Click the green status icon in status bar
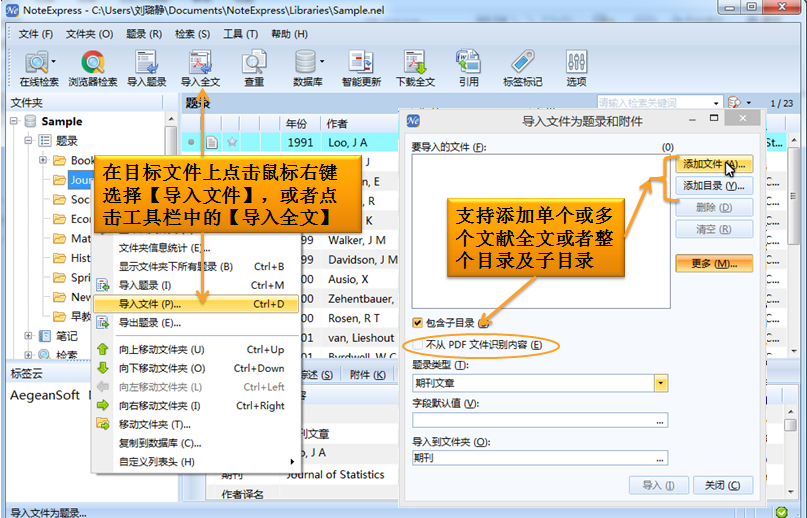Viewport: 807px width, 518px height. click(781, 512)
